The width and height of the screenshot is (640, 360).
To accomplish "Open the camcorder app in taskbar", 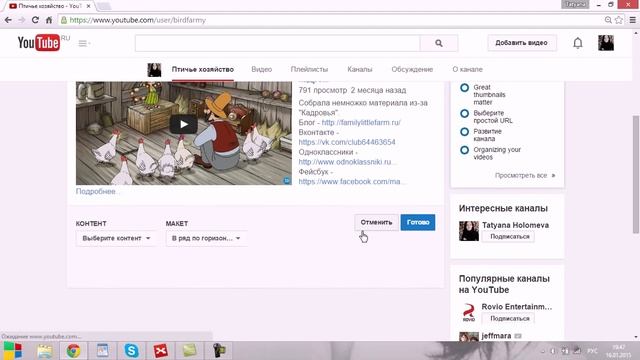I will [x=219, y=351].
